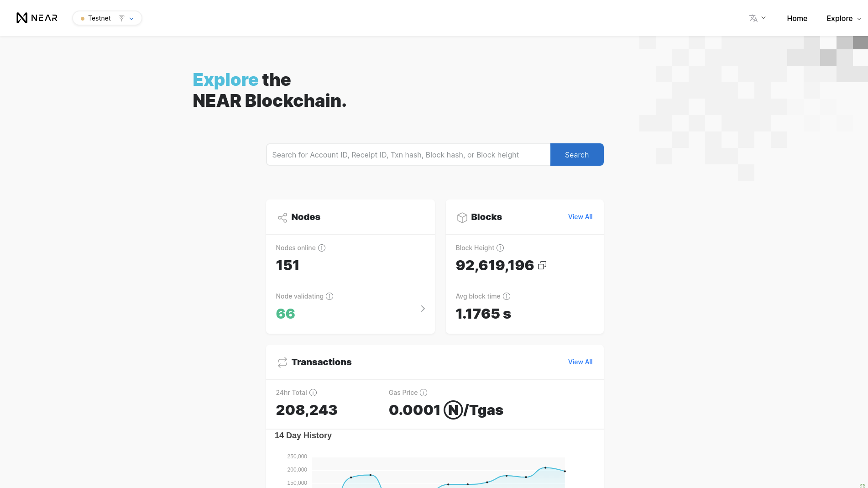Viewport: 868px width, 488px height.
Task: Show info for 24hr Total
Action: [x=313, y=393]
